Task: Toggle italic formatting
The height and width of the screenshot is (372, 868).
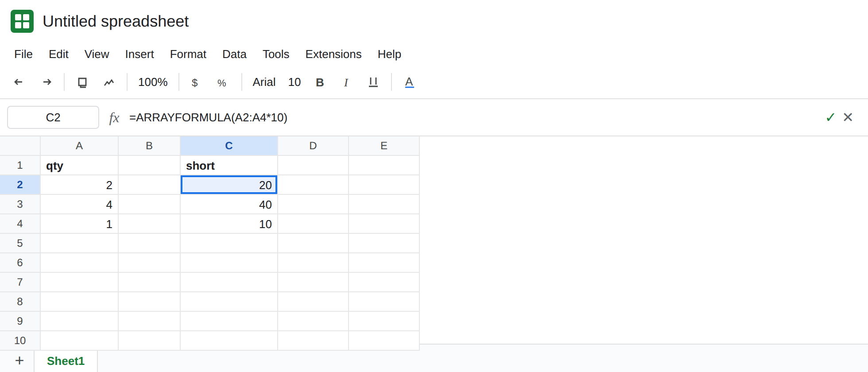Action: pos(346,82)
